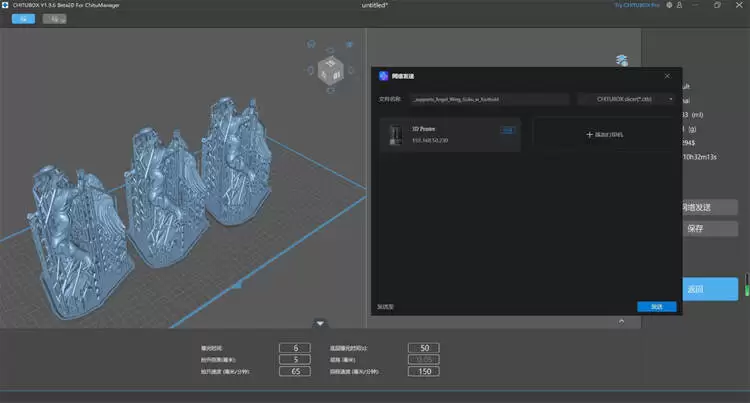Click the layers icon in right panel
Screen dimensions: 750x403
622,60
